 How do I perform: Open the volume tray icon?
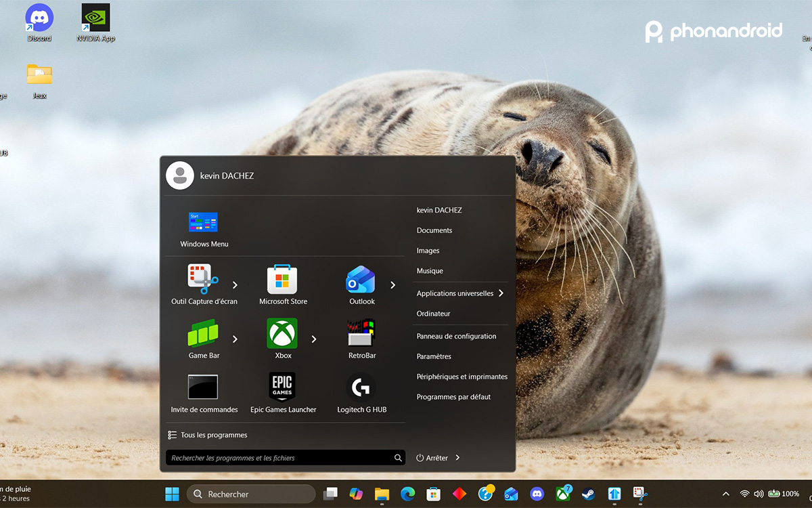(x=759, y=494)
